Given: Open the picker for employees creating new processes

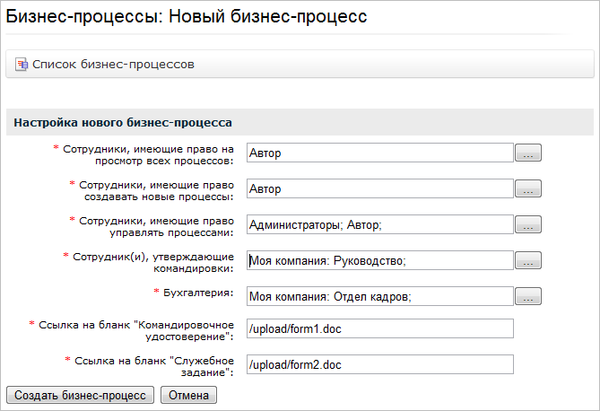Looking at the screenshot, I should [527, 189].
